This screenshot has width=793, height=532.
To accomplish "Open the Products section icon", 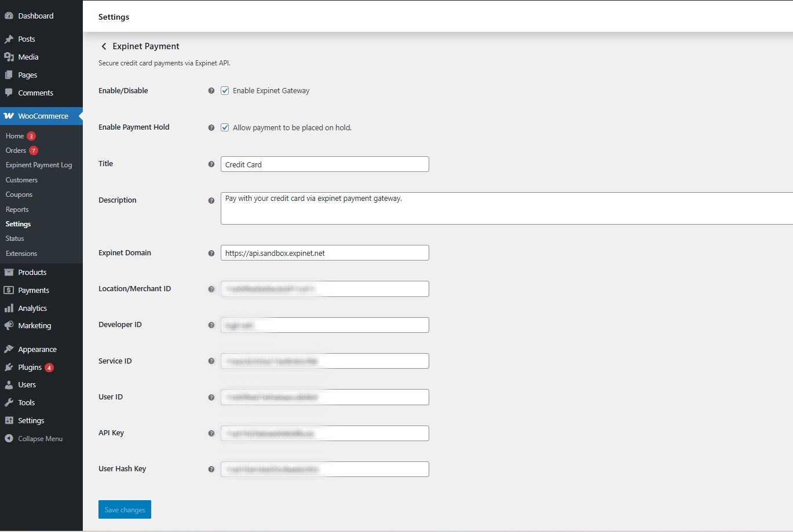I will [9, 272].
